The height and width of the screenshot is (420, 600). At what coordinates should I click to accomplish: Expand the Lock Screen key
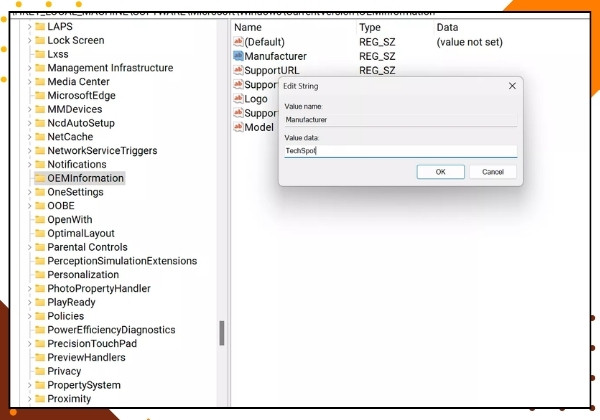click(x=29, y=41)
